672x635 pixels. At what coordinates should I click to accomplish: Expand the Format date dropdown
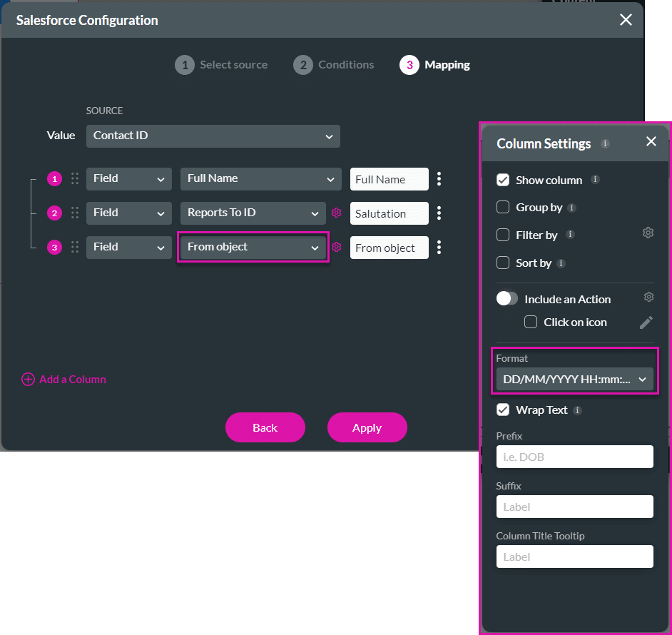pyautogui.click(x=574, y=380)
